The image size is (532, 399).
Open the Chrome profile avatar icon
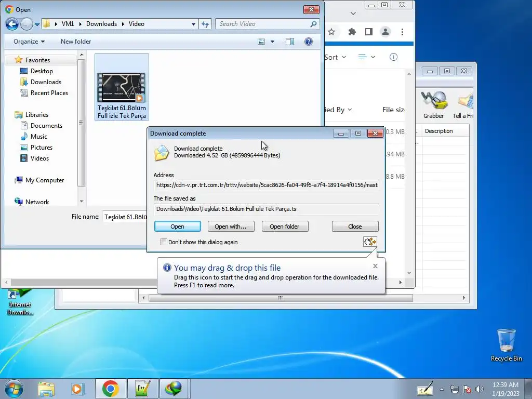385,32
